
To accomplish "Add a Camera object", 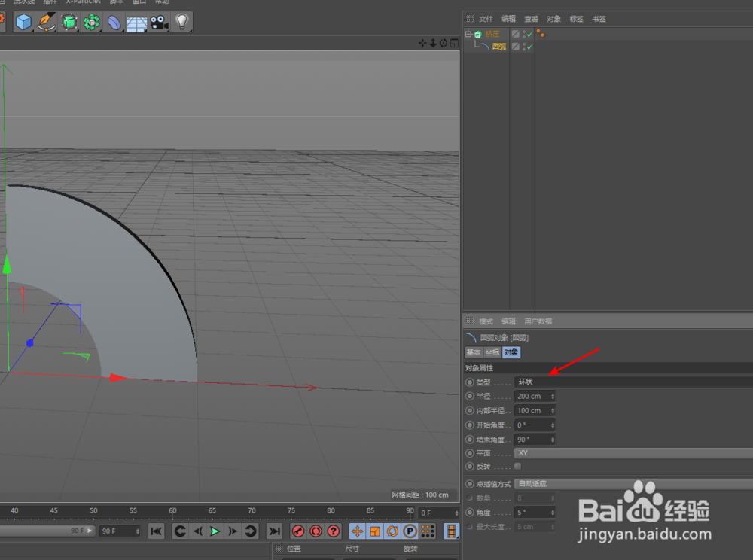I will [159, 22].
